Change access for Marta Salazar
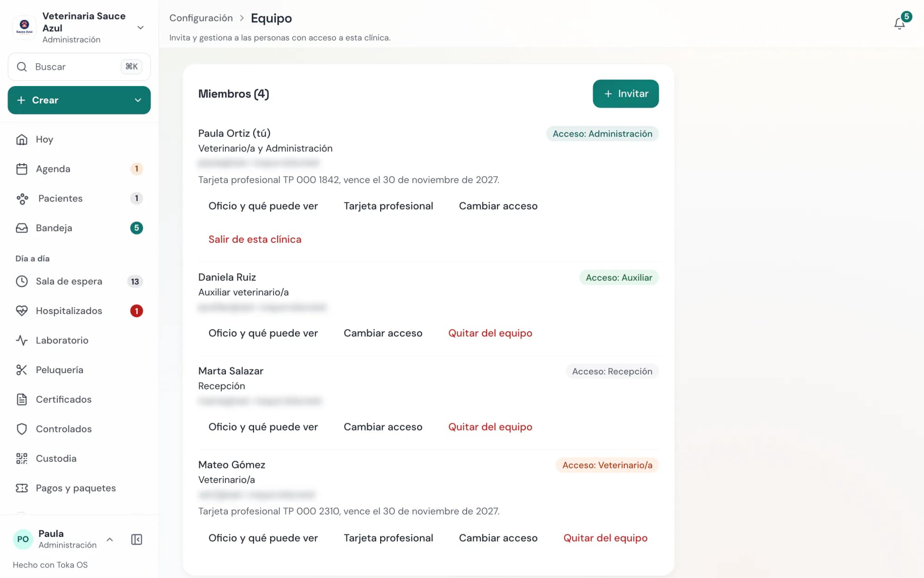Screen dimensions: 924x578 pos(383,427)
